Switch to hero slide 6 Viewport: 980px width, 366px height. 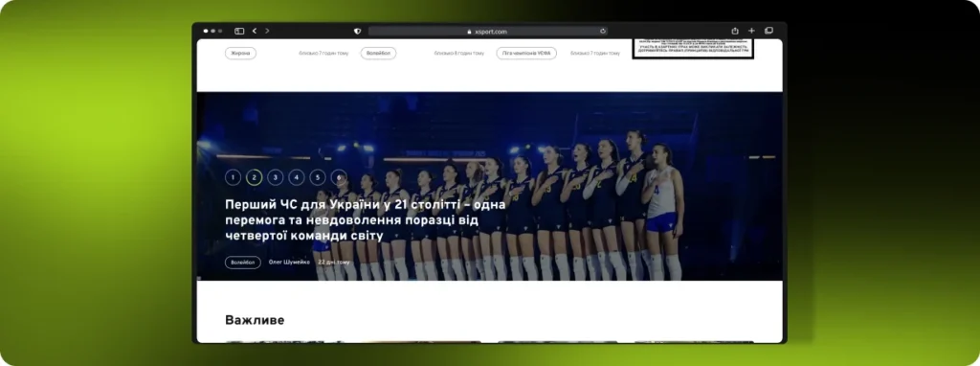(x=339, y=177)
